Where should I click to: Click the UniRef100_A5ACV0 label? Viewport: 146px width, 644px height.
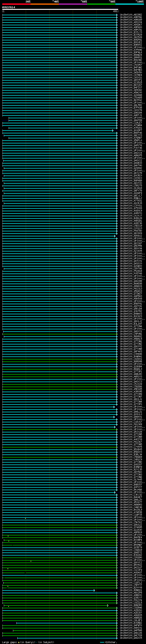coord(131,93)
